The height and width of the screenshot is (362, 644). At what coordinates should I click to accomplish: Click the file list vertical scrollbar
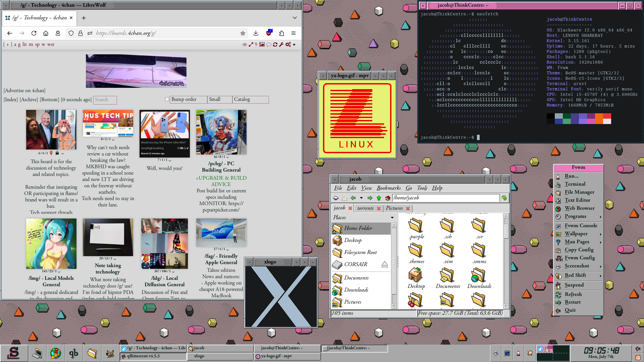click(x=506, y=261)
